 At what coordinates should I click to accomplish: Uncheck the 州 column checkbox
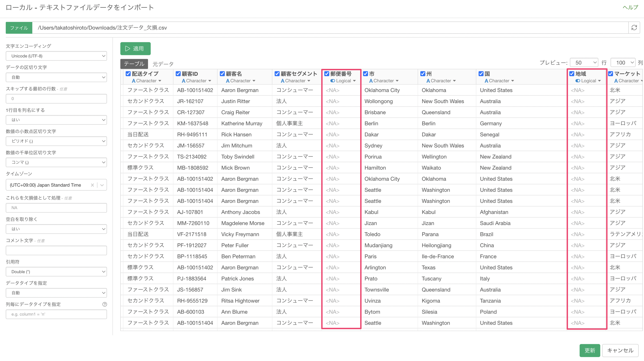[x=423, y=74]
